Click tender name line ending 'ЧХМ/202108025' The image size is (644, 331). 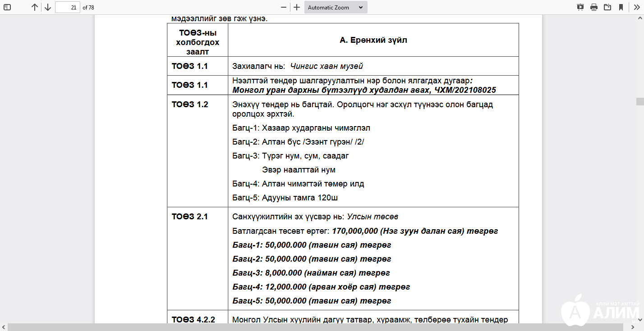[364, 90]
